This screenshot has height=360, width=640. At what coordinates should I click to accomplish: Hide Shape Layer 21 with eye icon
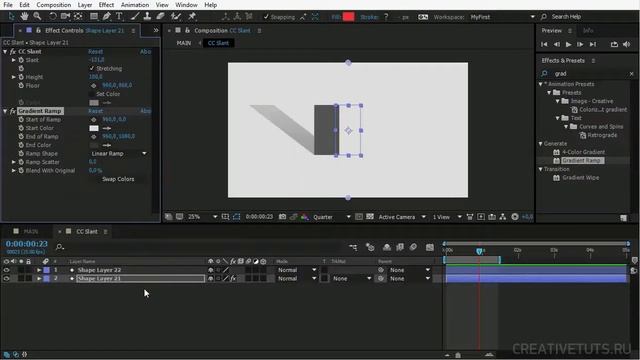point(6,278)
